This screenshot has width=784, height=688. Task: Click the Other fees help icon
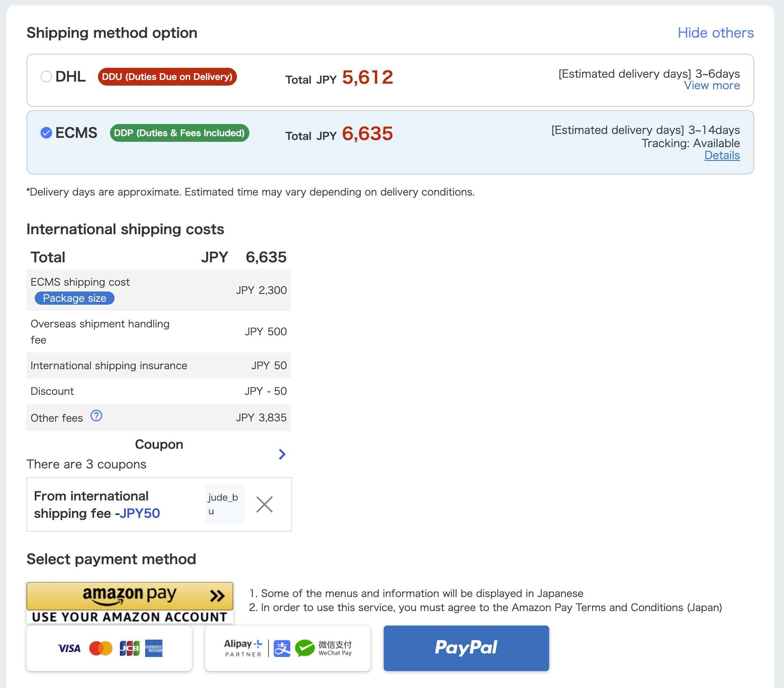tap(96, 416)
